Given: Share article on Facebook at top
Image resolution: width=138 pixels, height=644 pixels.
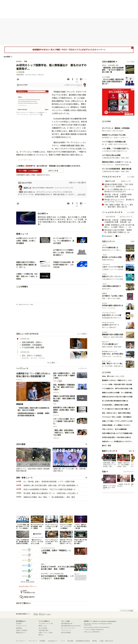Looking at the screenshot, I should [73, 79].
